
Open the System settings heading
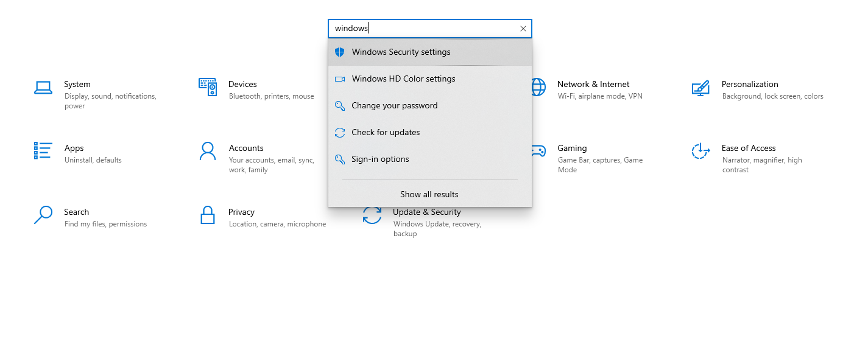77,85
